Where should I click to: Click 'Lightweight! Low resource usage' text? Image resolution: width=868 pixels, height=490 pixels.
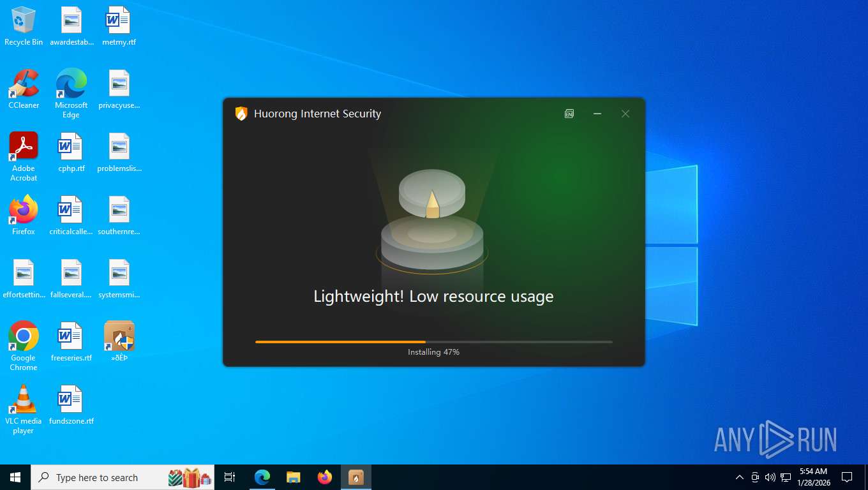tap(434, 296)
